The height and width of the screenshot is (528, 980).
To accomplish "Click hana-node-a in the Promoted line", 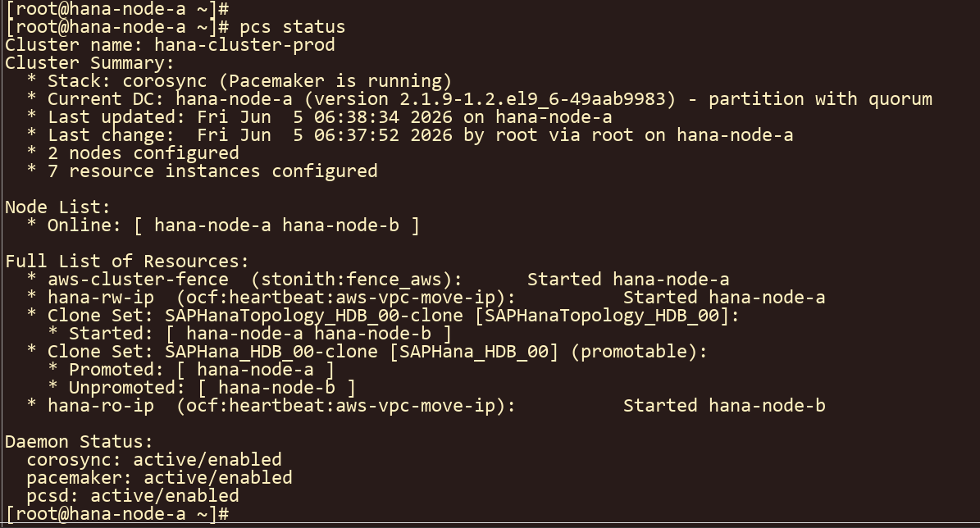I will coord(255,370).
